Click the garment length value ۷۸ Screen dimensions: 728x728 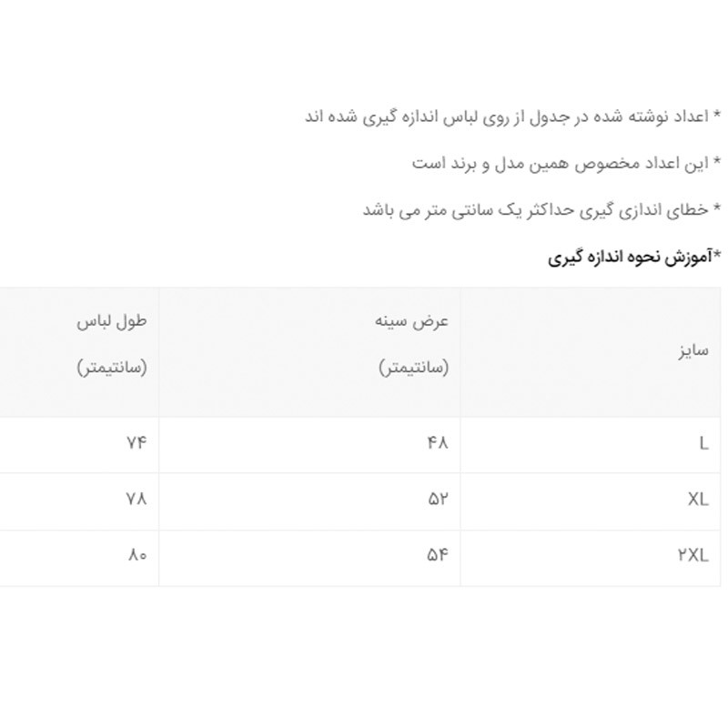click(x=136, y=500)
